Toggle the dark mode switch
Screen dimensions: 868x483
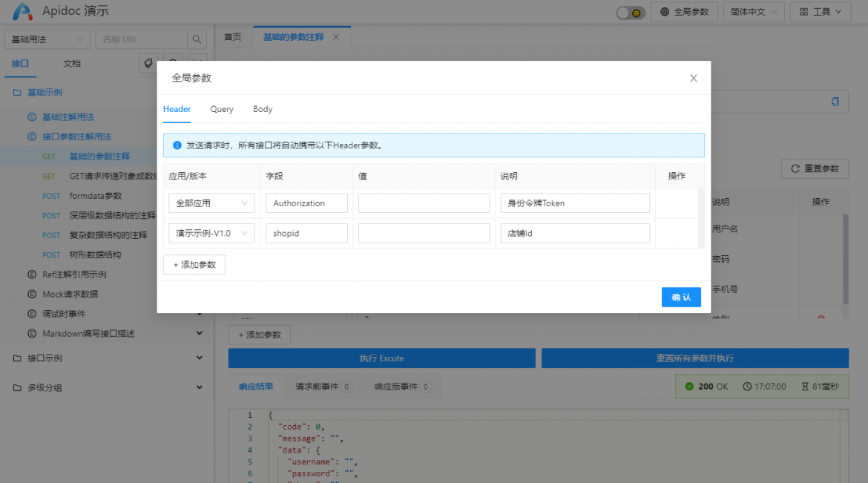pos(631,12)
